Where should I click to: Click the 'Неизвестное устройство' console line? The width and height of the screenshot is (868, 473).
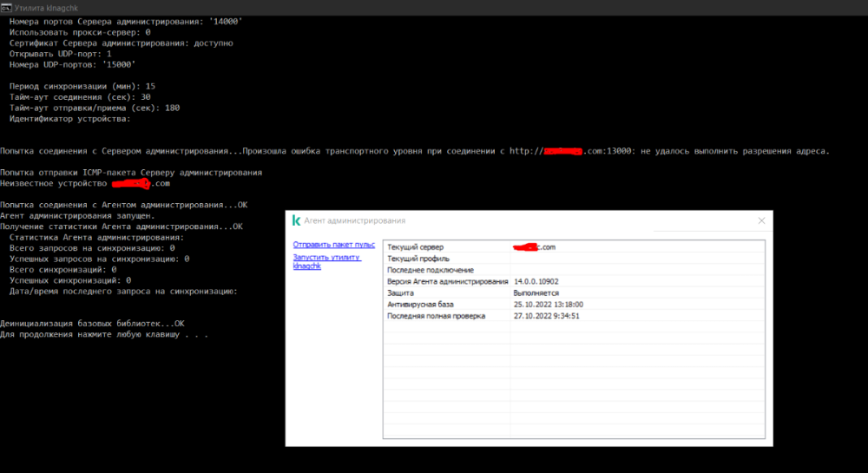click(x=85, y=183)
